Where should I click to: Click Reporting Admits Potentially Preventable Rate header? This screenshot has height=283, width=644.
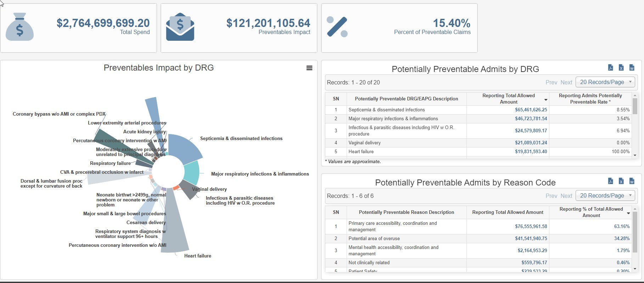pyautogui.click(x=590, y=99)
